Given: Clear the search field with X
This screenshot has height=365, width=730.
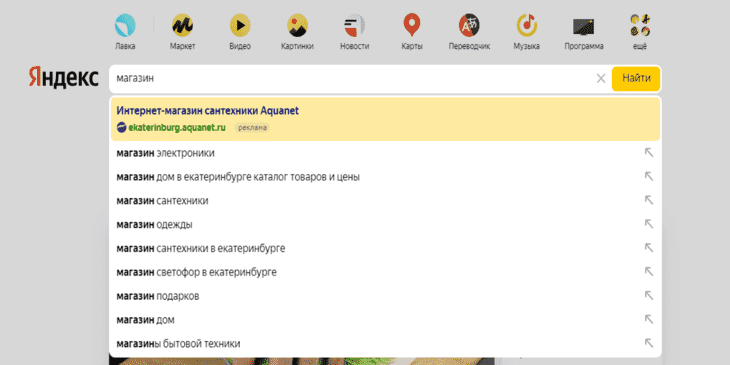Looking at the screenshot, I should coord(601,79).
